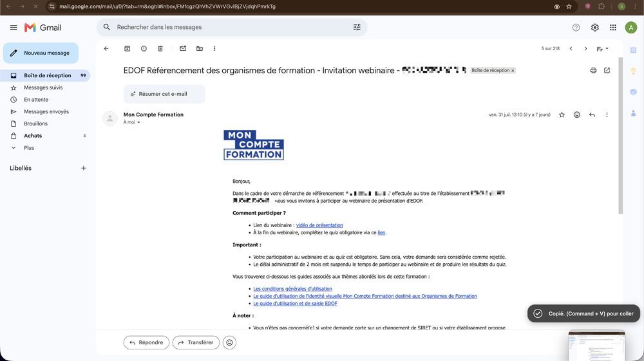Star the Mon Compte Formation message
This screenshot has width=644, height=361.
click(x=562, y=115)
